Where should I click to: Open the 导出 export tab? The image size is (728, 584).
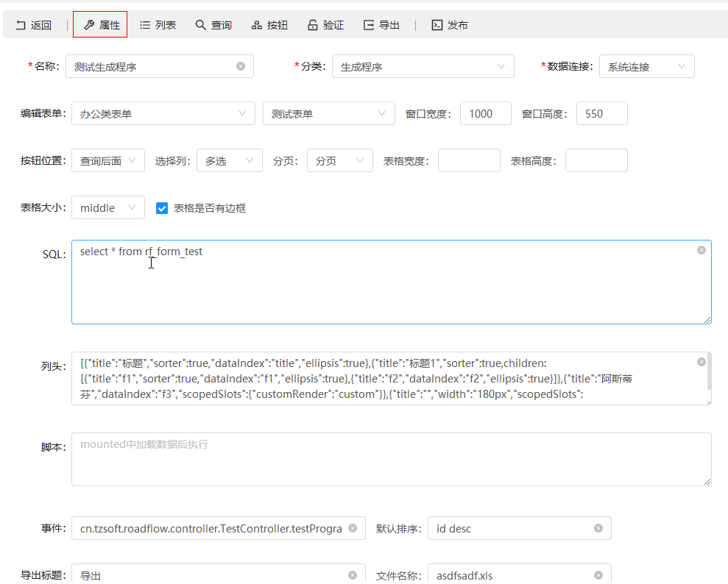(381, 25)
